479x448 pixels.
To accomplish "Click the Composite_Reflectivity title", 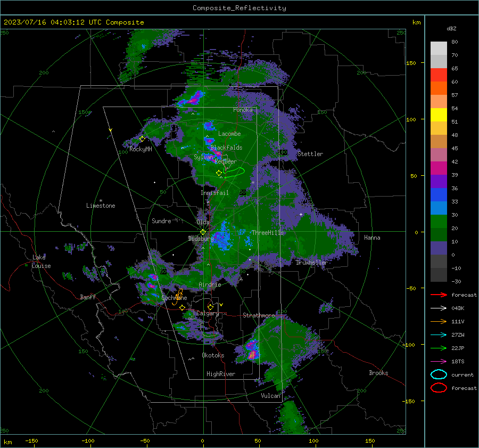I will 240,8.
